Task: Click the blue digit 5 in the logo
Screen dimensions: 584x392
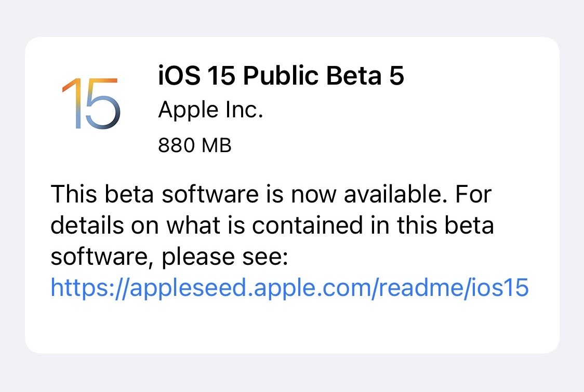Action: tap(102, 105)
